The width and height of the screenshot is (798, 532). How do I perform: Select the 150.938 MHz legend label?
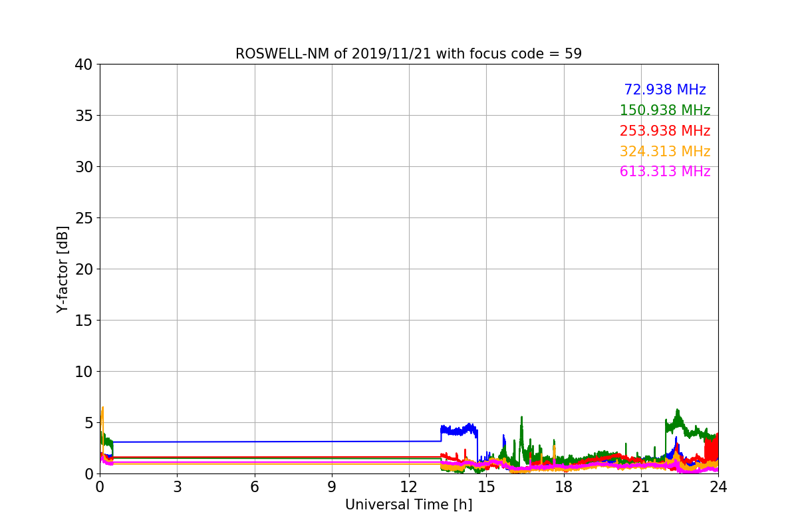tap(665, 110)
